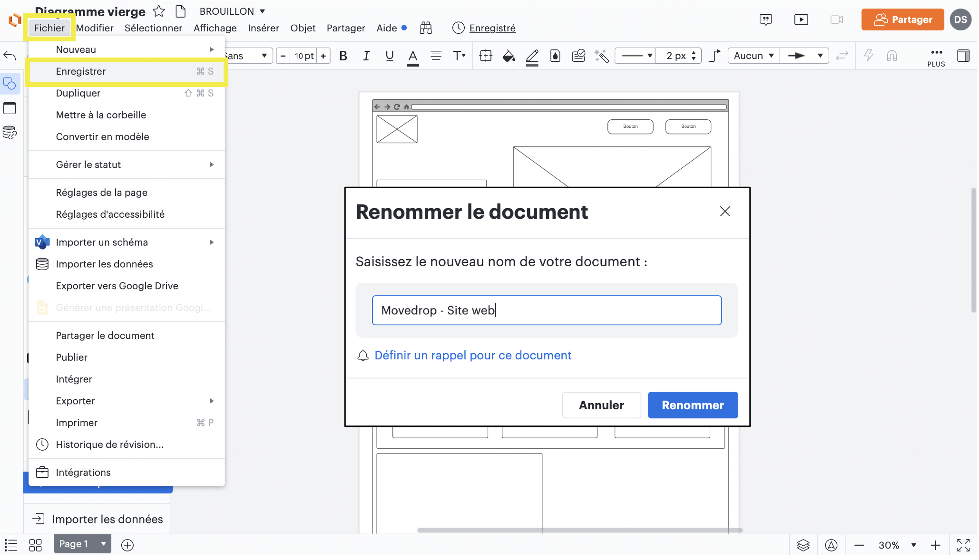Open the Affichage menu
Image resolution: width=979 pixels, height=560 pixels.
point(215,28)
